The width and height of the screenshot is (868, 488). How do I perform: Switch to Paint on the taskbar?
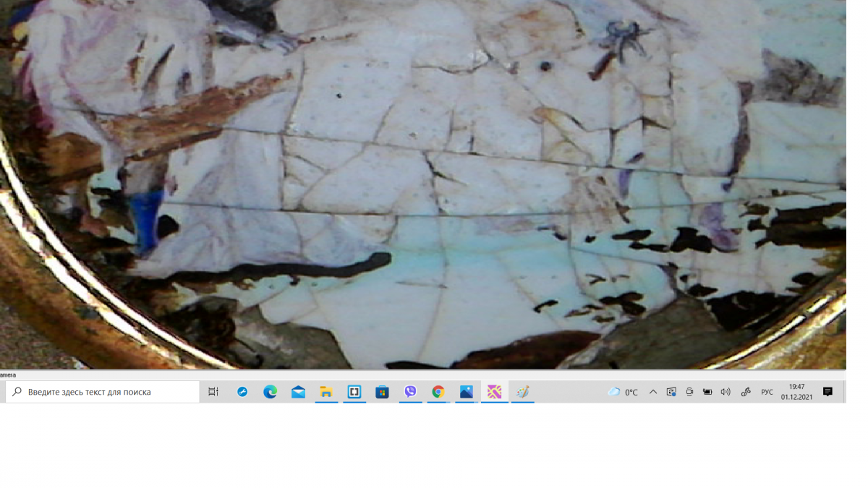522,392
